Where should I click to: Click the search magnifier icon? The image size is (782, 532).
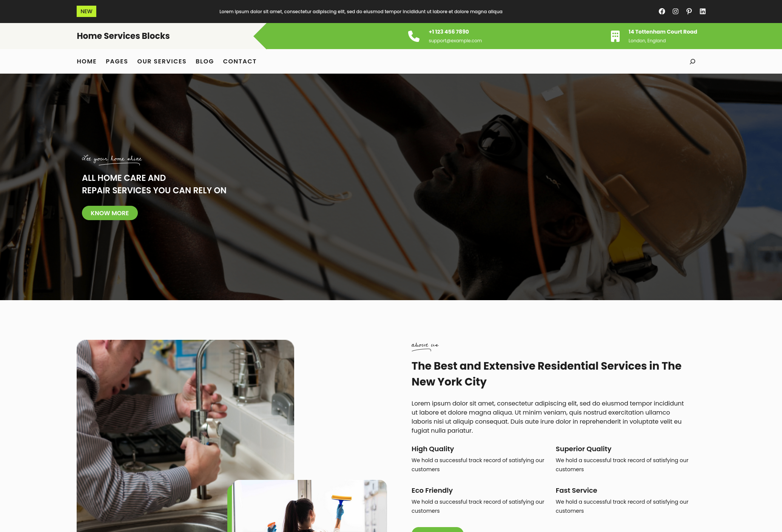click(x=692, y=62)
